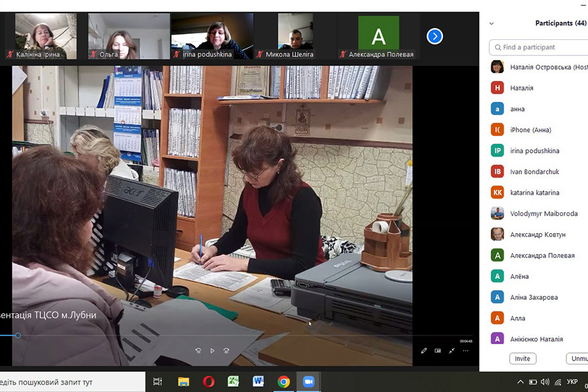Click the battery icon in system tray

coord(533,382)
